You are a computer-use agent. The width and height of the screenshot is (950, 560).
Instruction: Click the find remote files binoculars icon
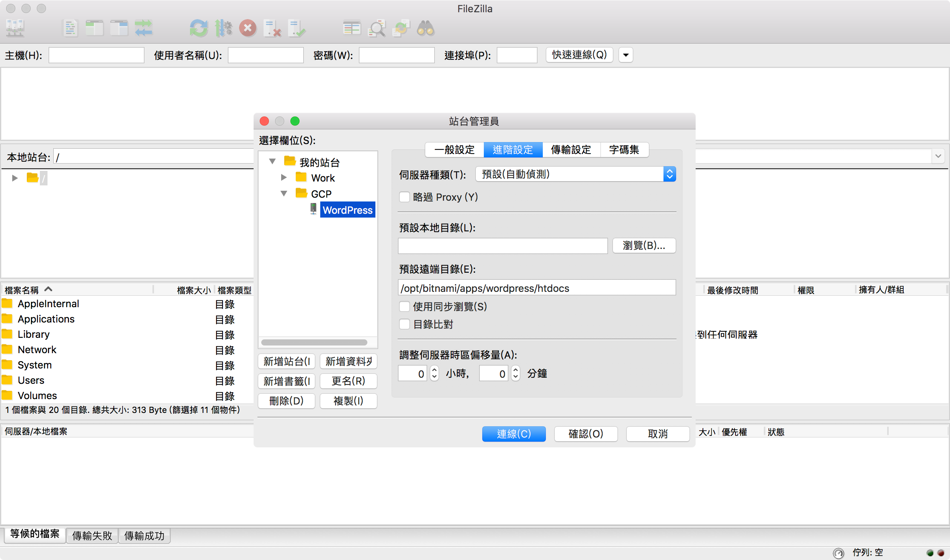click(426, 28)
